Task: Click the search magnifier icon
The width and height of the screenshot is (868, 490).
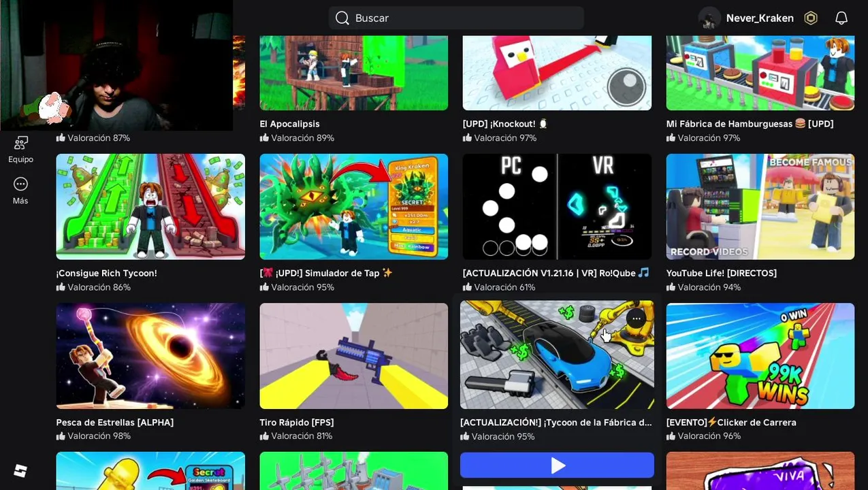Action: 342,18
